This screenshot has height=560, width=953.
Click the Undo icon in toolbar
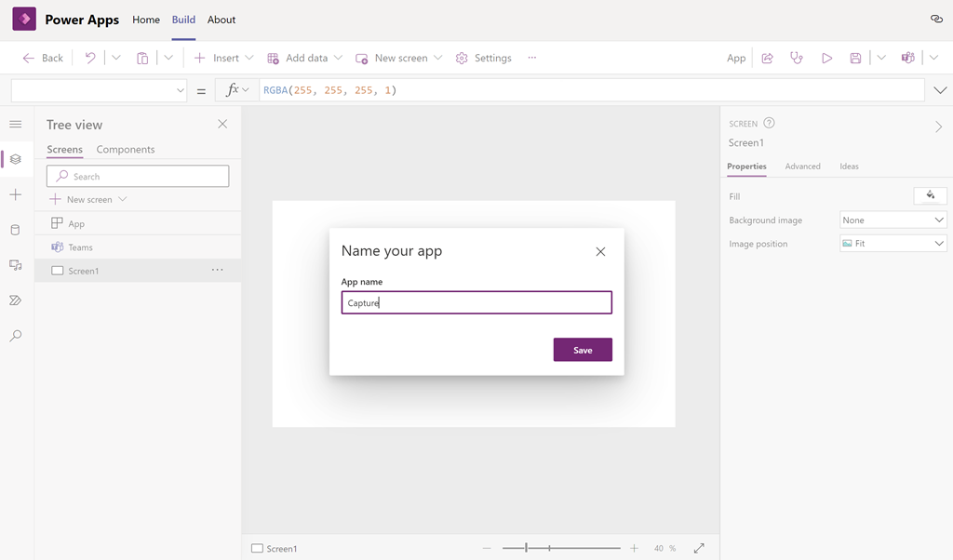[x=90, y=58]
